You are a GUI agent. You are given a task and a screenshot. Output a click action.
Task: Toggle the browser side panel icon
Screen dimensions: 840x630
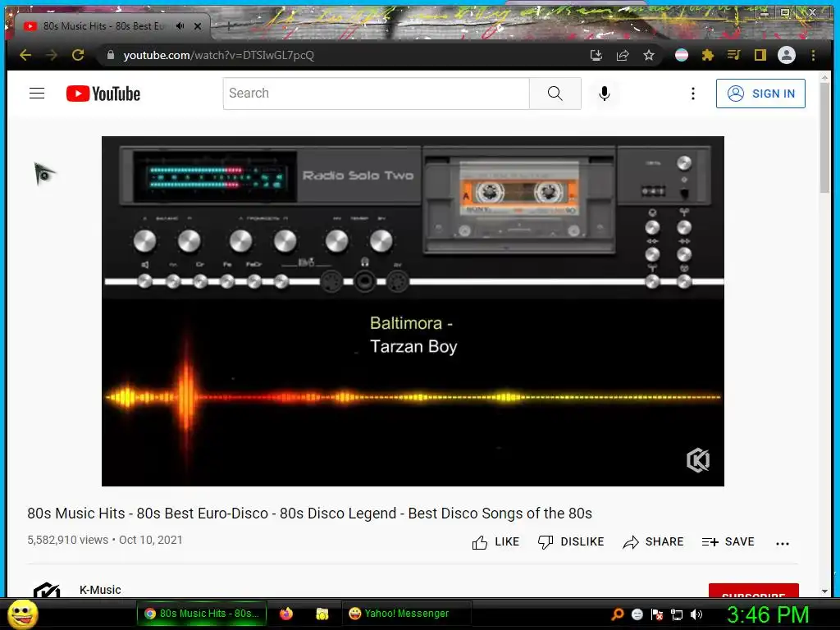(x=760, y=55)
